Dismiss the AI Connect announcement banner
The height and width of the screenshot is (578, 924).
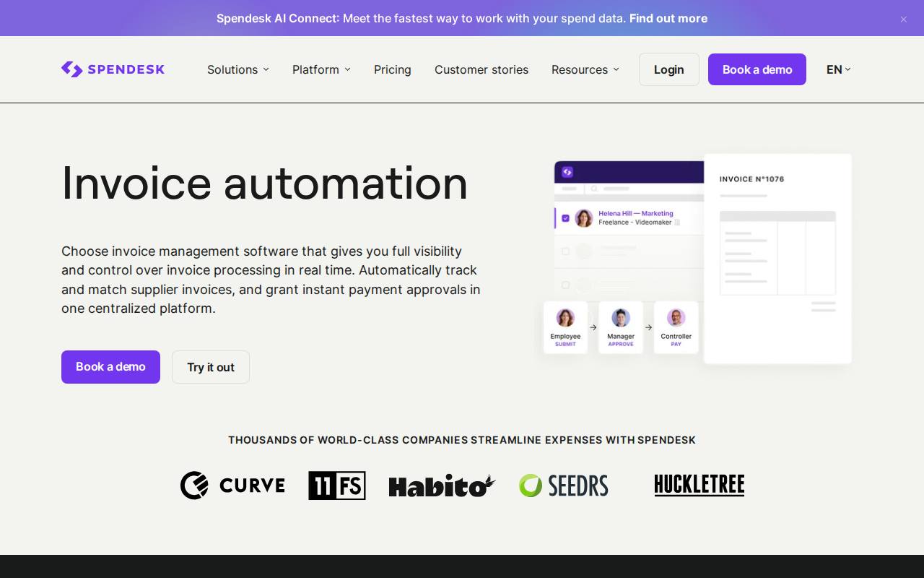click(x=903, y=19)
